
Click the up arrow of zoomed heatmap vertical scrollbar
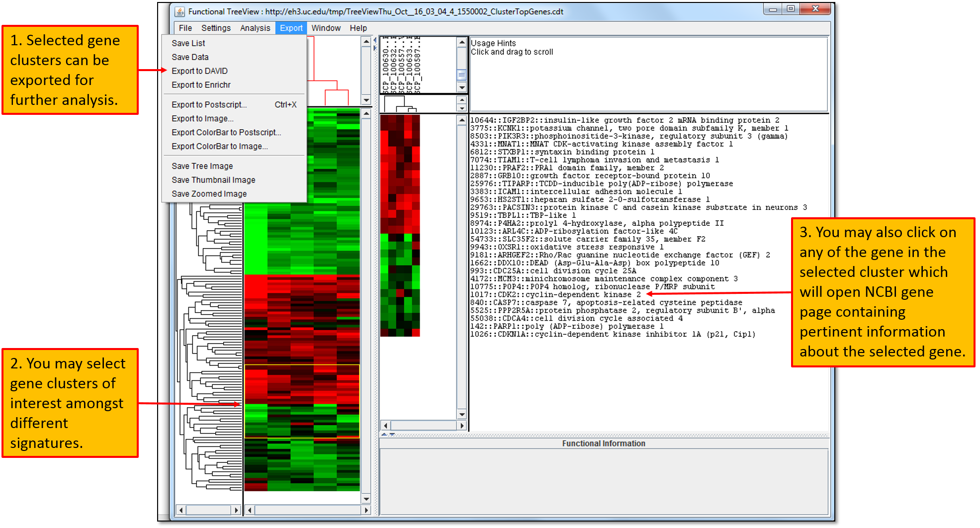click(x=462, y=120)
